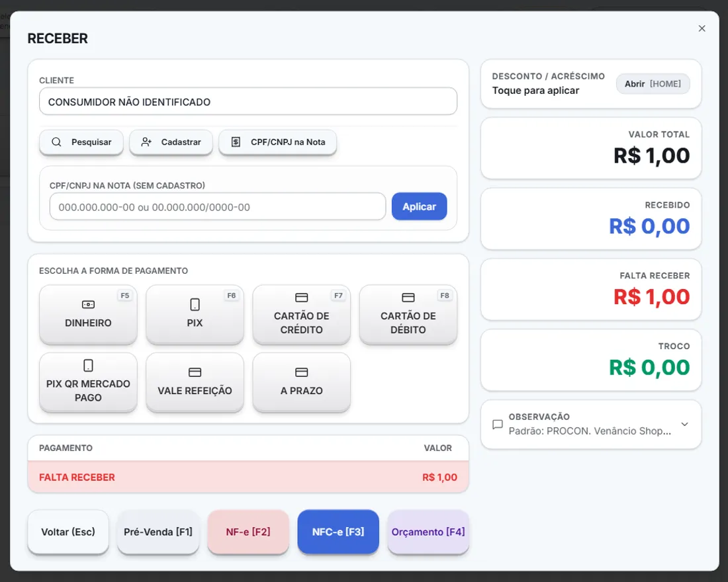
Task: Click the RECEBIDO amount R$ 0,00
Action: tap(649, 226)
